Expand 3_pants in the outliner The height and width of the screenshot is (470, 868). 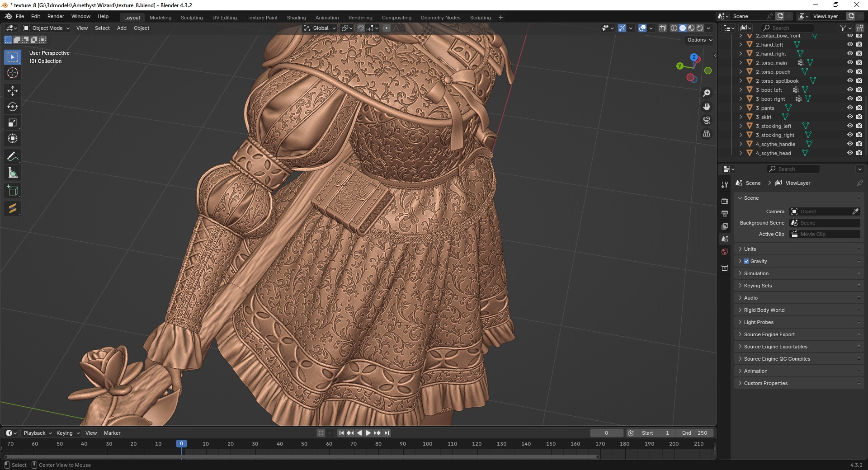point(741,108)
